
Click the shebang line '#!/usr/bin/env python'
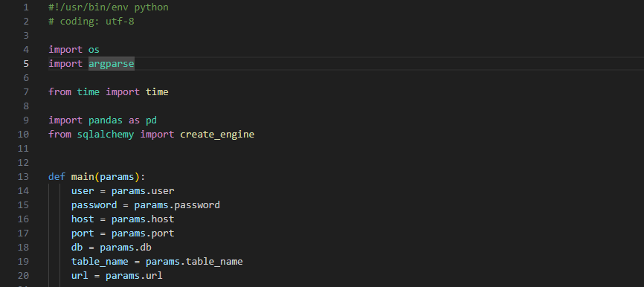(109, 7)
